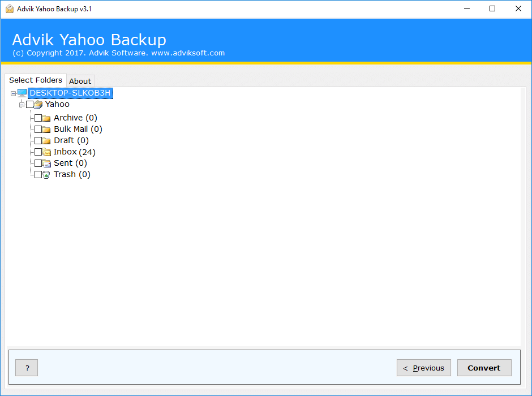Toggle the Trash (0) checkbox
This screenshot has width=532, height=396.
pos(38,175)
